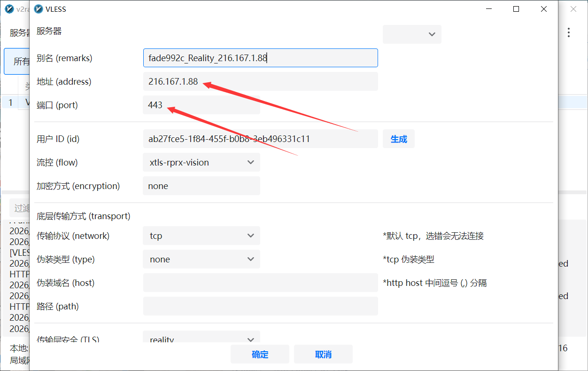Maximize the VLESS dialog window
The width and height of the screenshot is (588, 371).
(516, 9)
